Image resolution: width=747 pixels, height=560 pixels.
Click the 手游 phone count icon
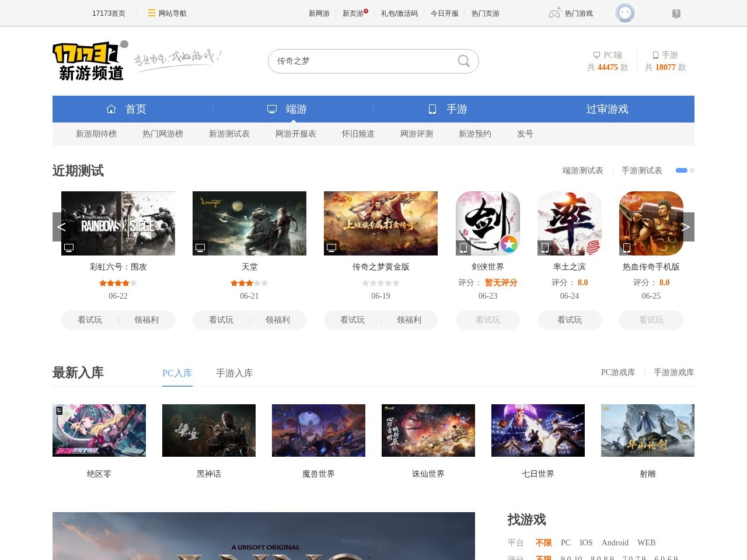[655, 55]
